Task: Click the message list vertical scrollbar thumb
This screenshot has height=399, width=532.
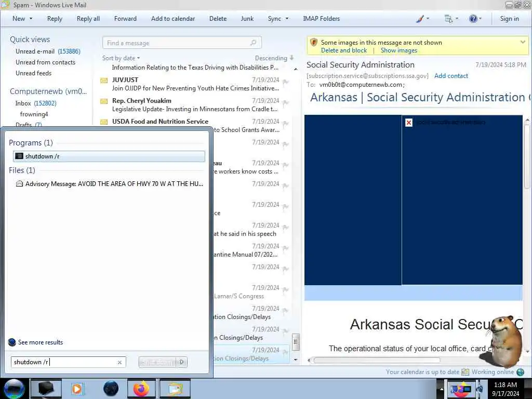Action: [x=296, y=342]
